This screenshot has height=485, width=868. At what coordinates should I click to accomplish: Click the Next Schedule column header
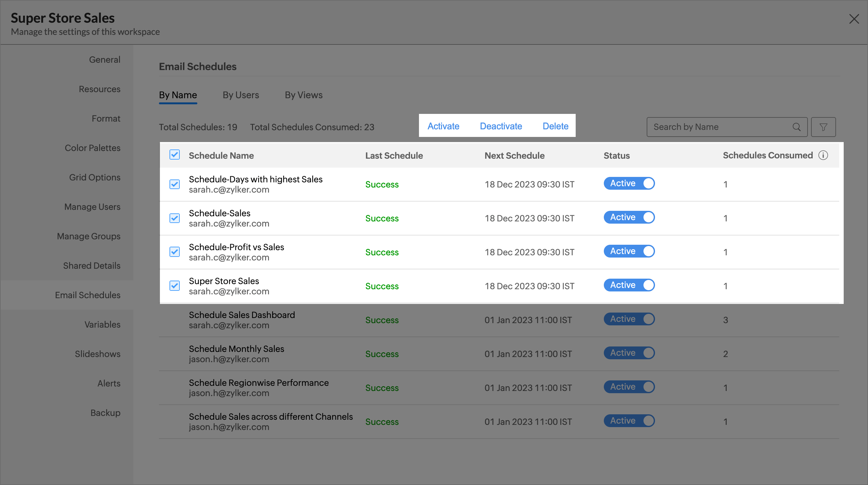click(x=514, y=155)
